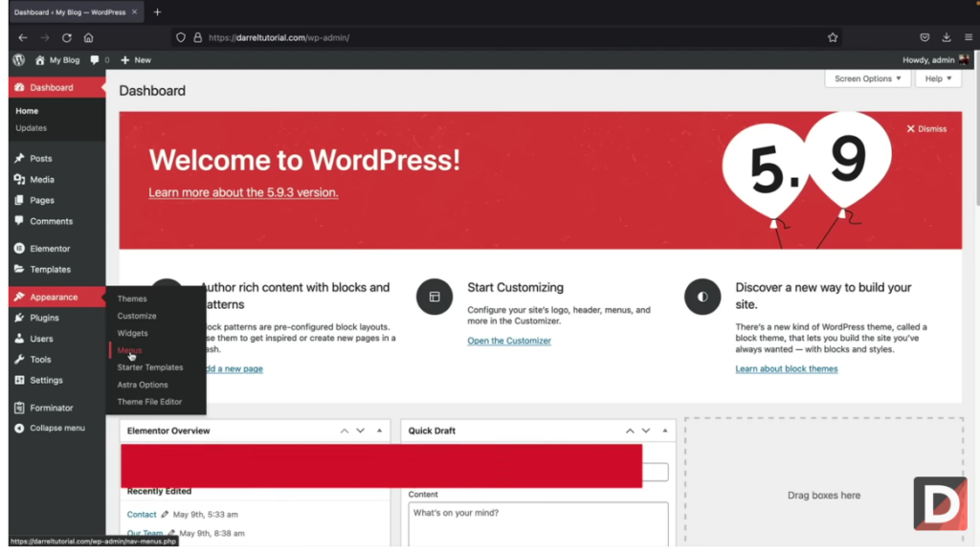The height and width of the screenshot is (554, 980).
Task: Open Howdy admin account menu
Action: pyautogui.click(x=936, y=60)
